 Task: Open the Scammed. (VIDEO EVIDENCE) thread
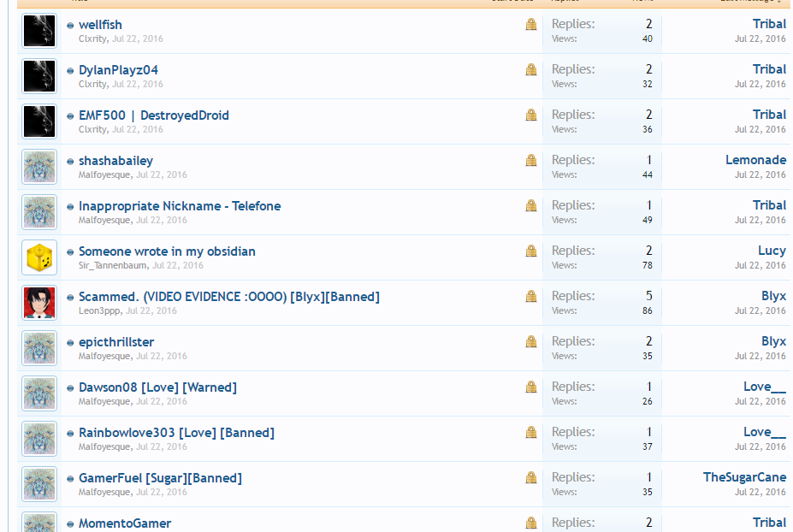point(229,297)
